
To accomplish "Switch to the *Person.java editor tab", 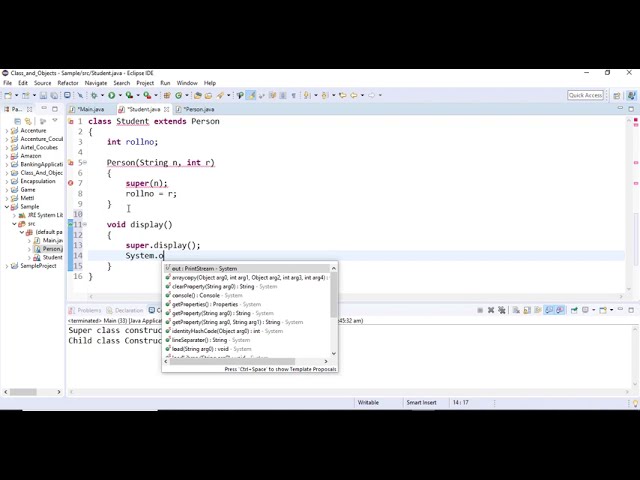I will click(198, 109).
